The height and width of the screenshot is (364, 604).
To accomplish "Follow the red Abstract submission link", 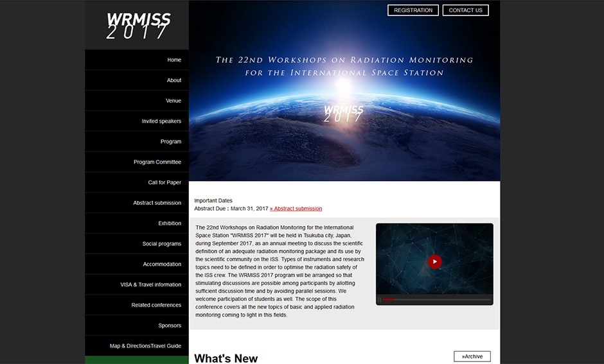I will pyautogui.click(x=296, y=209).
